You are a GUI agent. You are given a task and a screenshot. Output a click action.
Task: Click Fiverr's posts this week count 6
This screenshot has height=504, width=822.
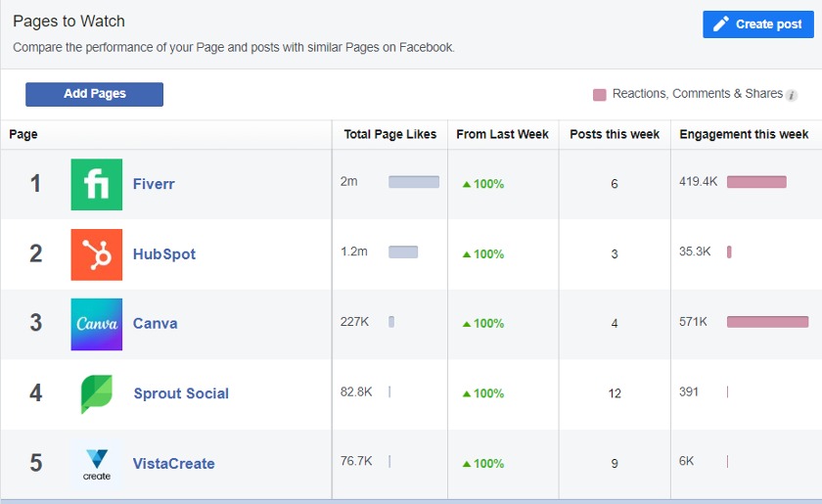[x=615, y=184]
